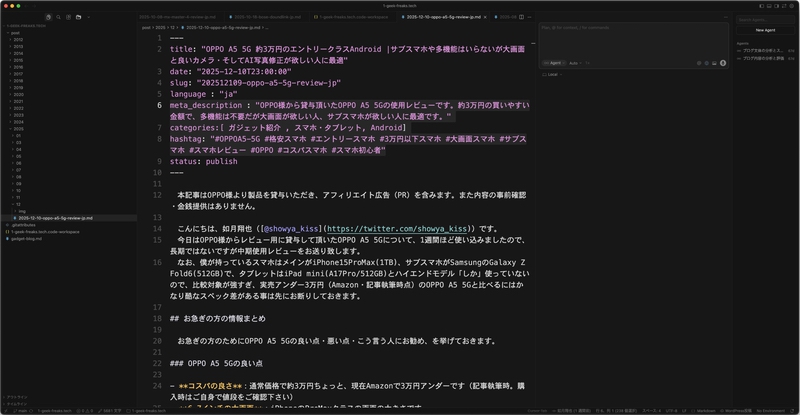This screenshot has width=800, height=415.
Task: Click the minimap marker at the editor edge
Action: [x=533, y=43]
